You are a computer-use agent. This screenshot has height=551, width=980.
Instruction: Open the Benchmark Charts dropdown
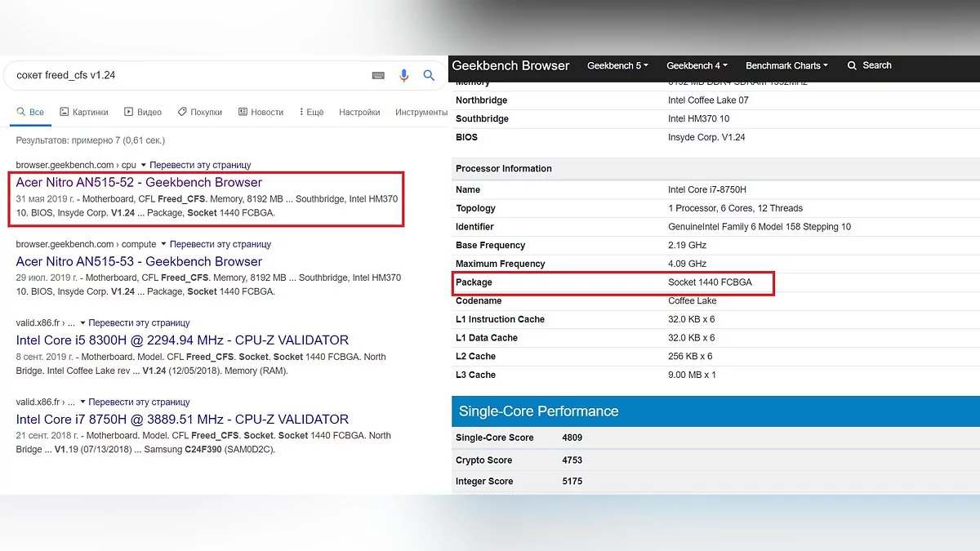[x=786, y=65]
